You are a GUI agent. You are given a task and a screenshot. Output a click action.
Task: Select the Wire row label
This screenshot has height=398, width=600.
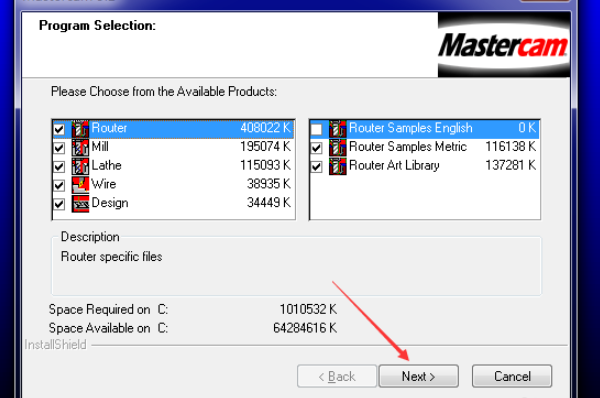point(104,184)
